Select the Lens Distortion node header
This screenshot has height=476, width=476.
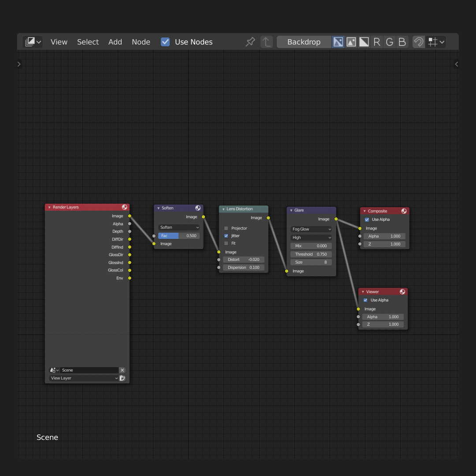243,209
